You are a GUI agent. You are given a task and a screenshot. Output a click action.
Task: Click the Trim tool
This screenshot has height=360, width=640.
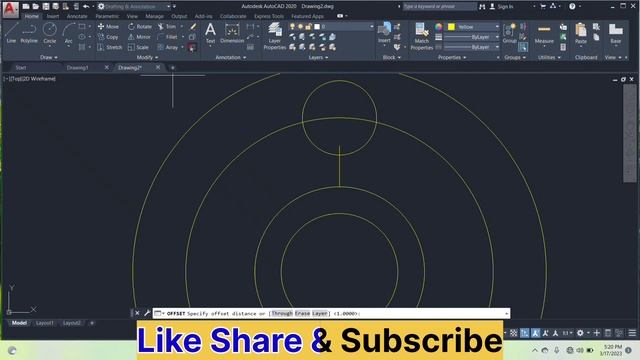coord(167,27)
